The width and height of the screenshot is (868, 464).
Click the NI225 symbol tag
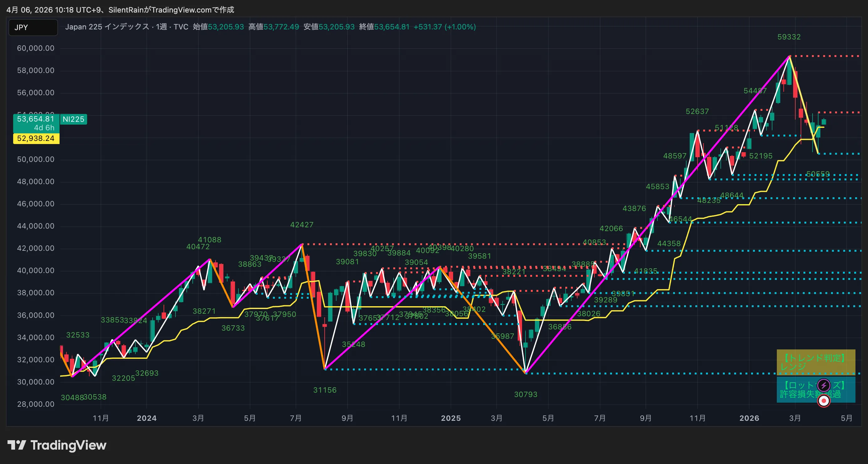[73, 119]
